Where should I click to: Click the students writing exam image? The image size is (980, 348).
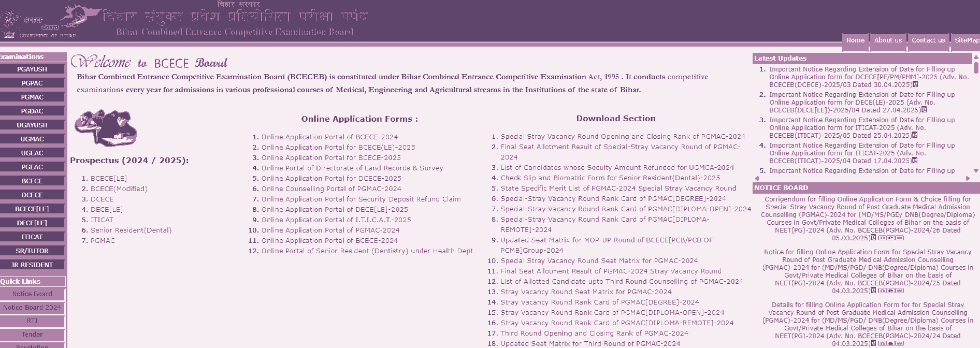tap(106, 128)
